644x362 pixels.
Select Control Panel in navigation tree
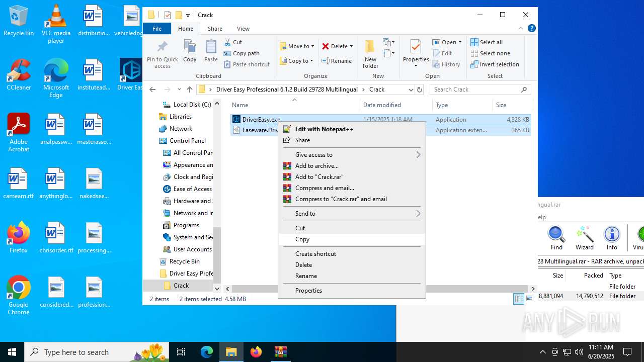(x=188, y=141)
